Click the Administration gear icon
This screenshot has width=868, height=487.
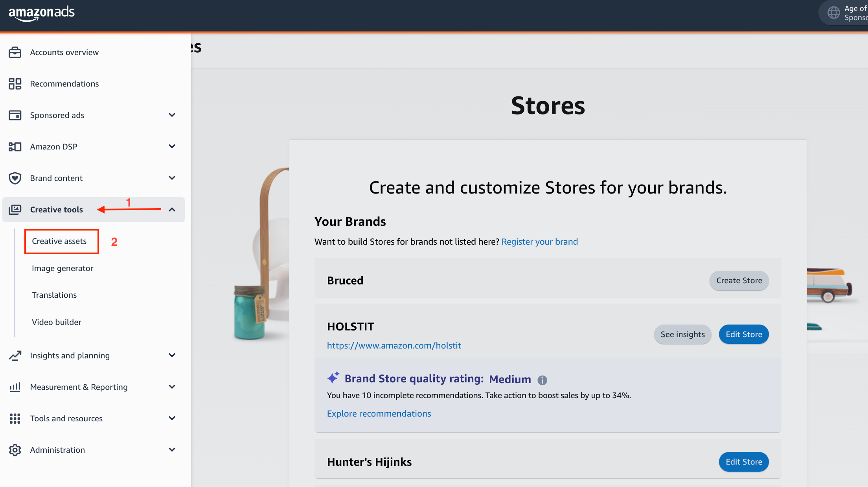coord(15,450)
